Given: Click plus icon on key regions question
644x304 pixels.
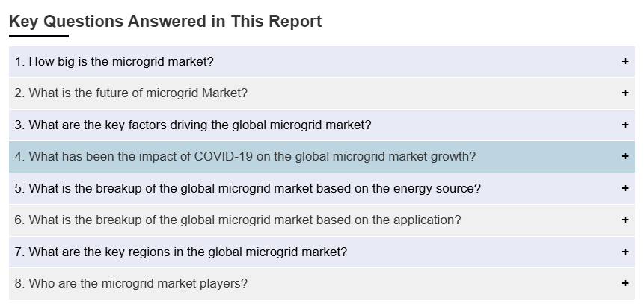Looking at the screenshot, I should point(625,252).
